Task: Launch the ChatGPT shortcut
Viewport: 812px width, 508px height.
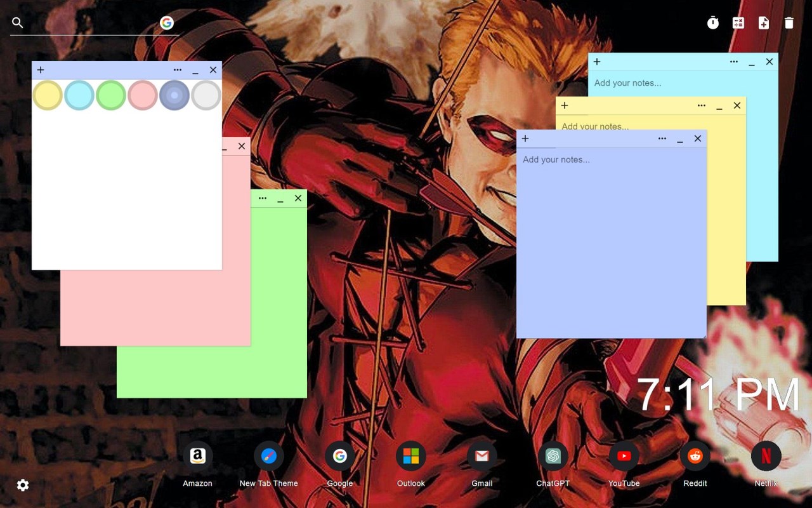Action: [553, 456]
